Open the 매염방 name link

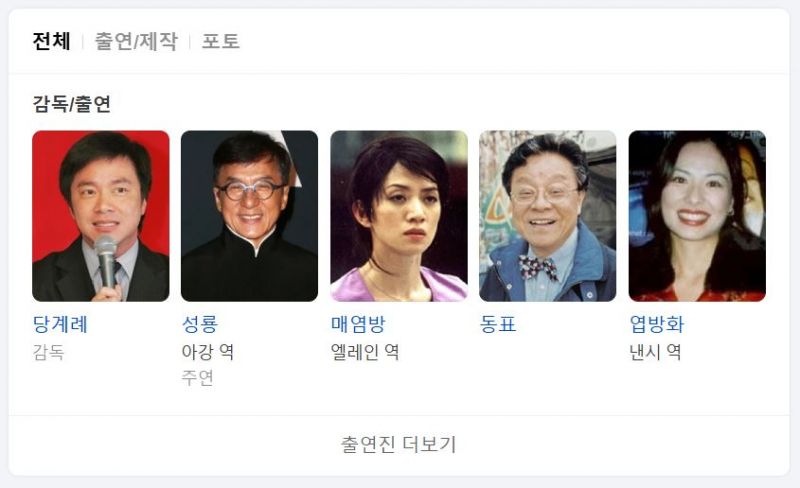pyautogui.click(x=358, y=324)
